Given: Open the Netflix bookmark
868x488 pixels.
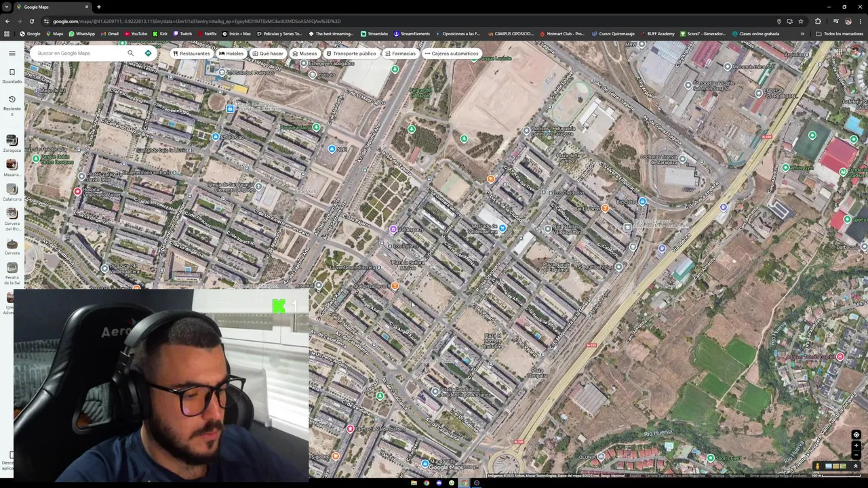Looking at the screenshot, I should click(x=207, y=34).
